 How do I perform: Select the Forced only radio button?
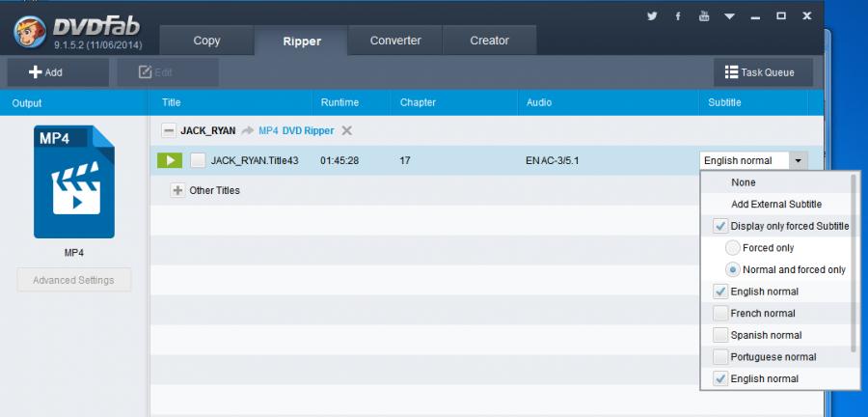(x=732, y=248)
